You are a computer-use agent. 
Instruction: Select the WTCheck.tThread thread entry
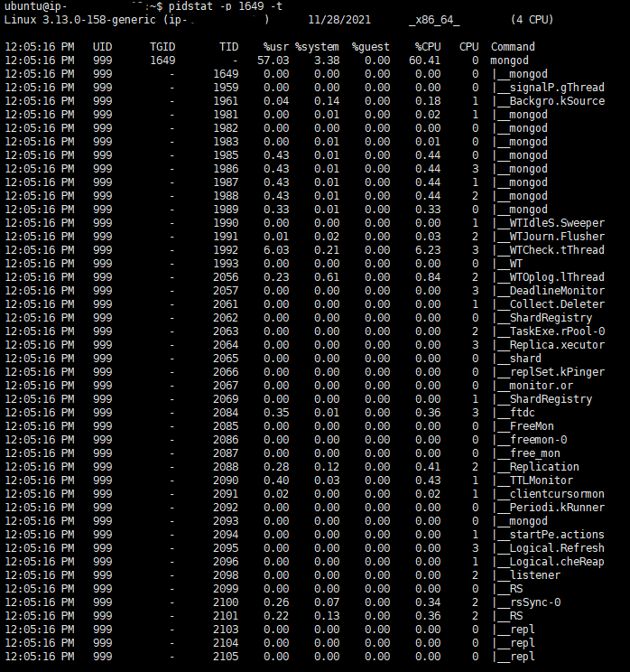(557, 250)
